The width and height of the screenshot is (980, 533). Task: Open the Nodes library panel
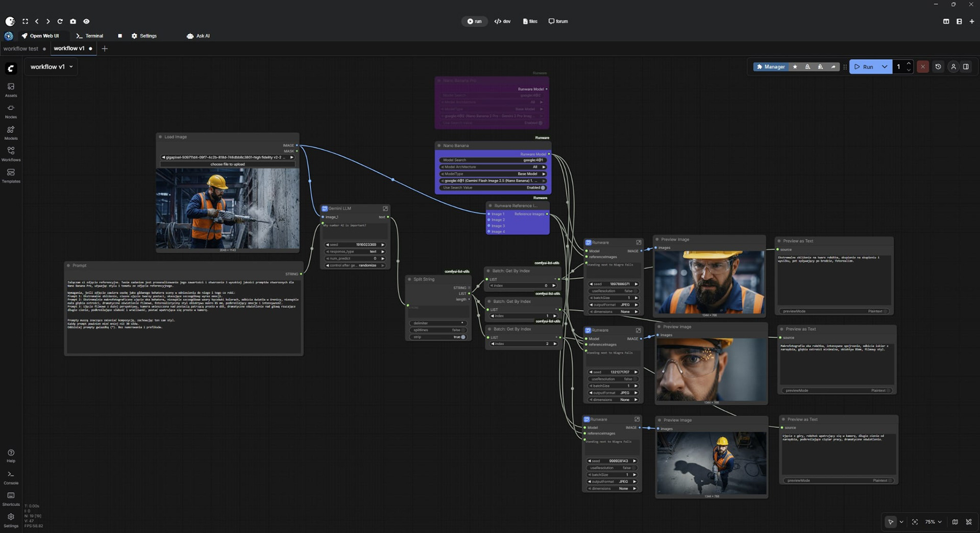[11, 111]
